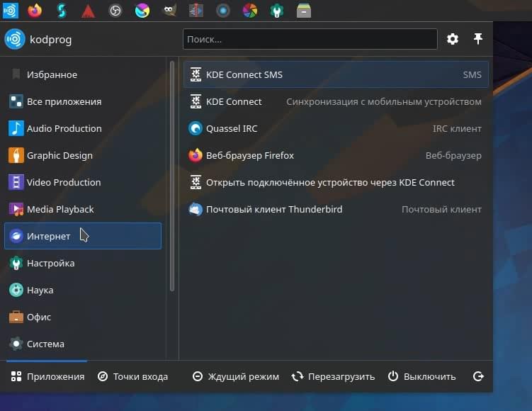Open the Настройка category
Viewport: 532px width, 411px height.
pos(83,263)
